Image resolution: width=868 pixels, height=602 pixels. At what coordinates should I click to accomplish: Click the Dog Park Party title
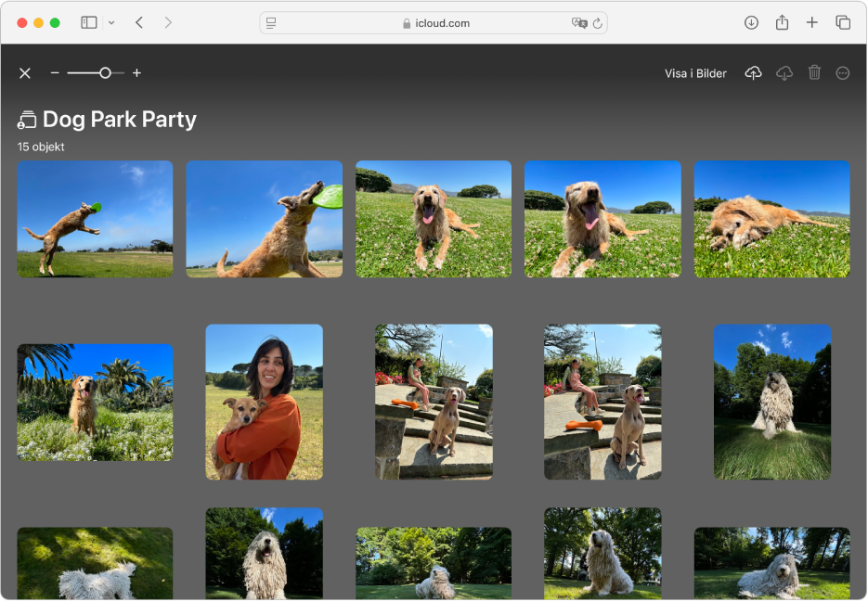click(x=120, y=120)
